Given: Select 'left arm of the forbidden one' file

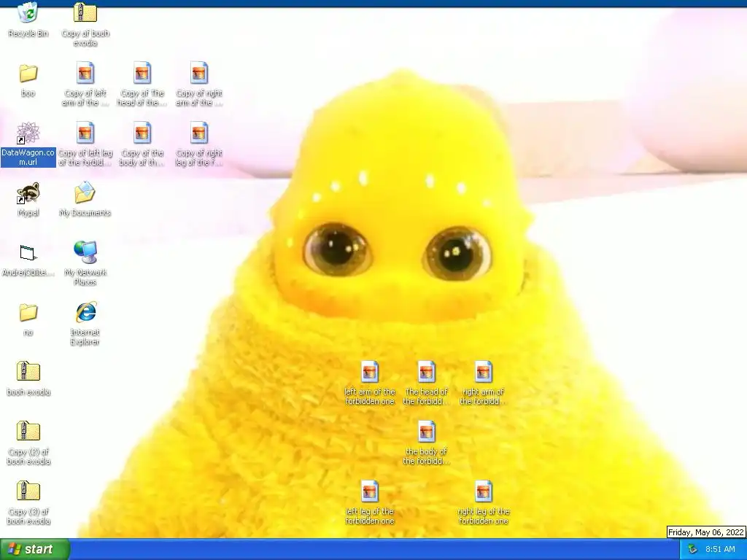Looking at the screenshot, I should point(370,372).
